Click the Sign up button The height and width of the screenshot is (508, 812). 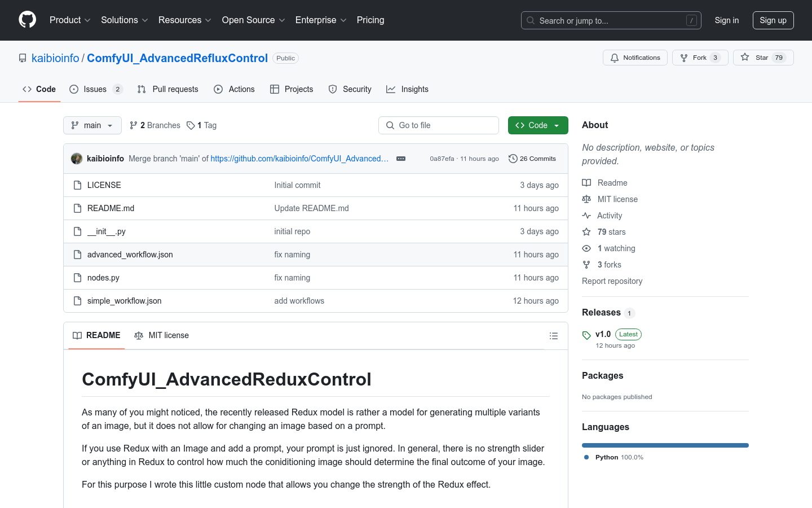(773, 20)
